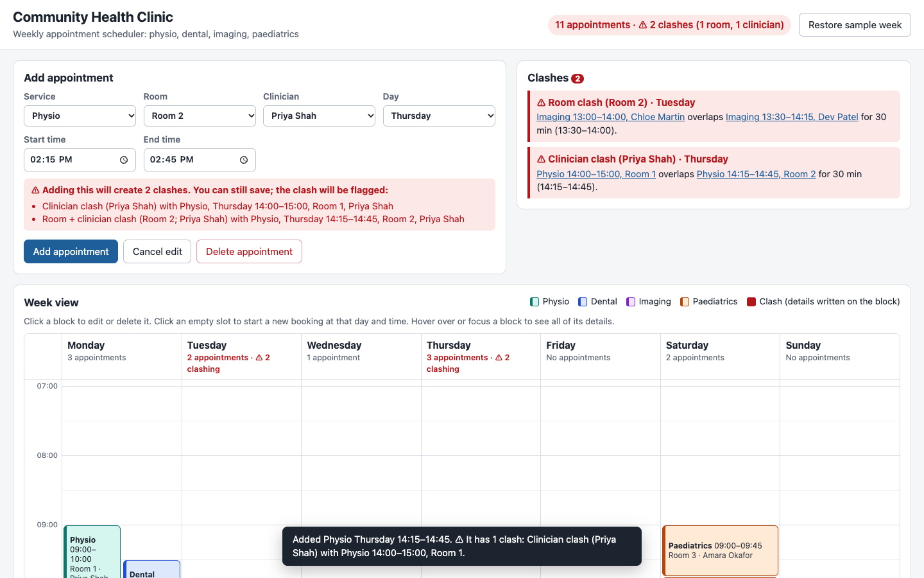Click the Wednesday column header
Screen dimensions: 924x578
pyautogui.click(x=361, y=356)
